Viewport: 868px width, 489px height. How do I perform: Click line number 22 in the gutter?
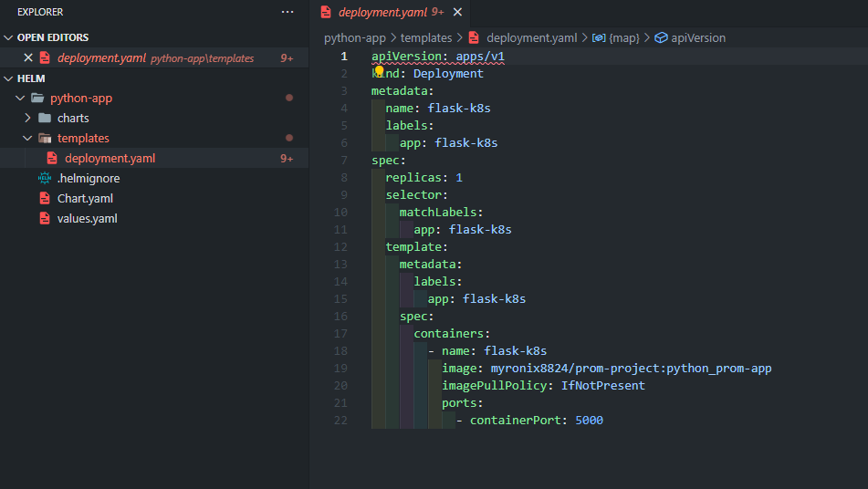click(x=341, y=420)
